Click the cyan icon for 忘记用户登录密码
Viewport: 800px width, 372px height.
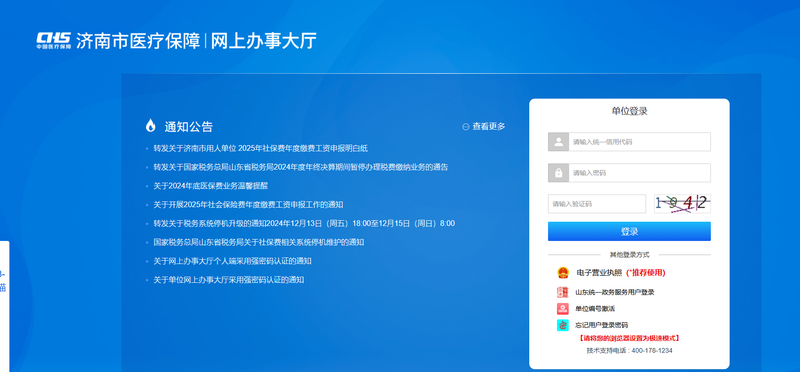point(562,325)
